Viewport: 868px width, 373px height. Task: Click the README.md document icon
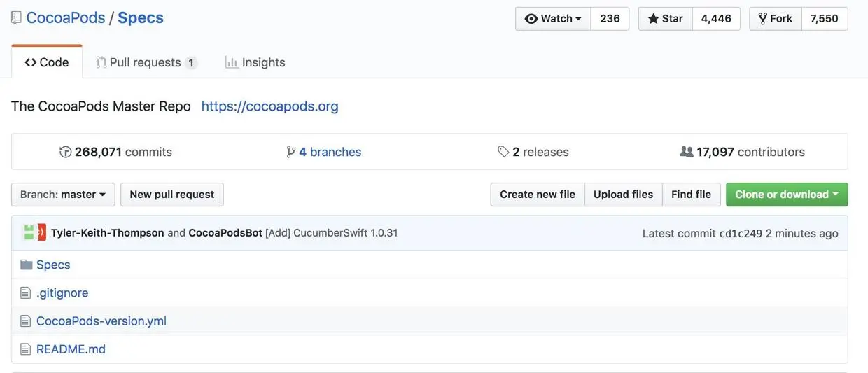point(26,349)
